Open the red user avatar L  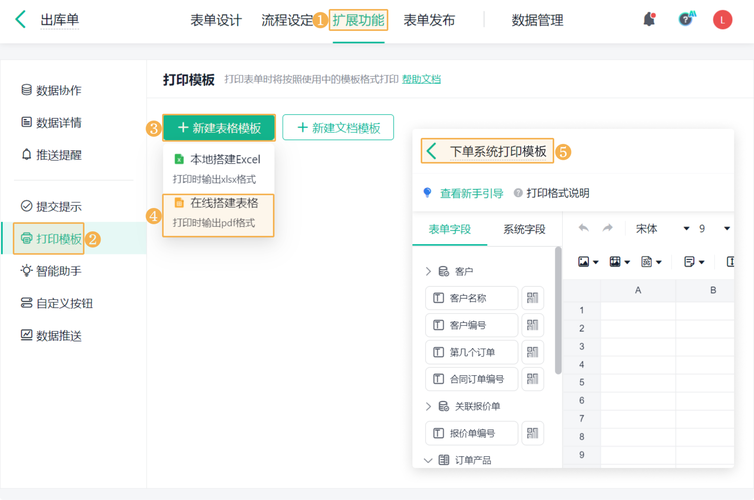tap(722, 20)
